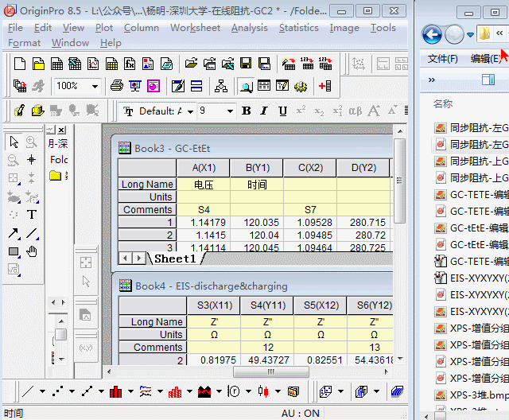509x420 pixels.
Task: Toggle Underline text formatting
Action: (282, 111)
